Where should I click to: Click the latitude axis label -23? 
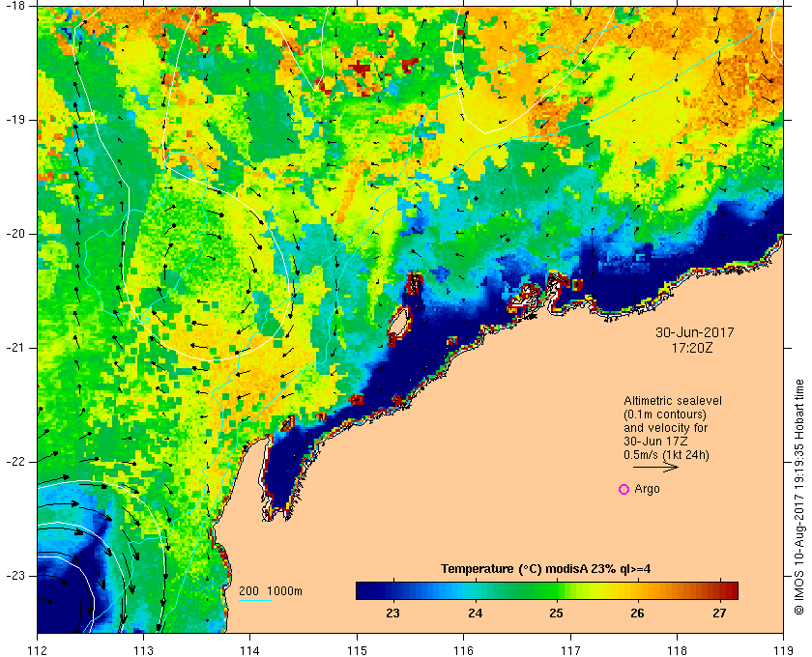14,575
